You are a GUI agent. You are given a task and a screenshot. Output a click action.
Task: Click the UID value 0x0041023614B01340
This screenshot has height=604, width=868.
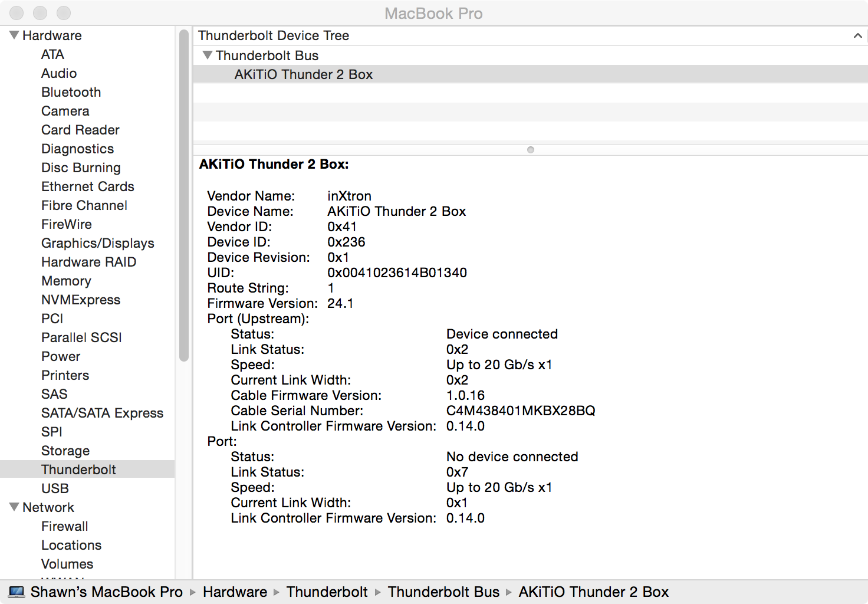(x=397, y=273)
